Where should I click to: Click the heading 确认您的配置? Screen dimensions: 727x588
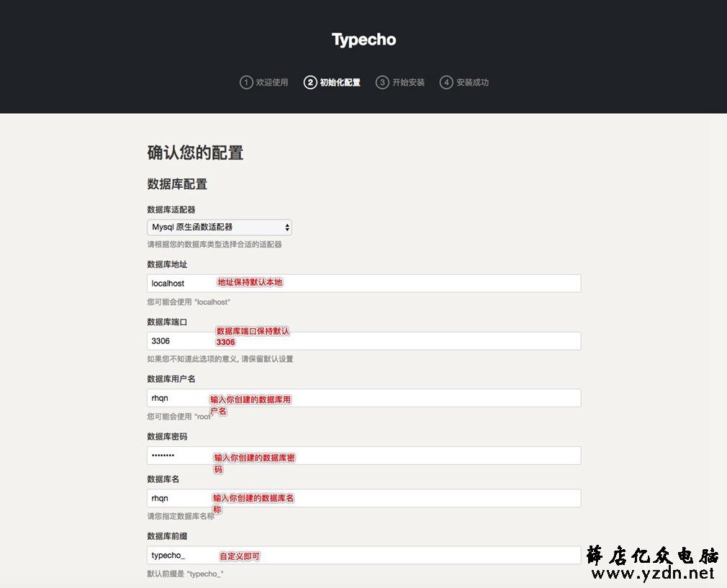[195, 153]
